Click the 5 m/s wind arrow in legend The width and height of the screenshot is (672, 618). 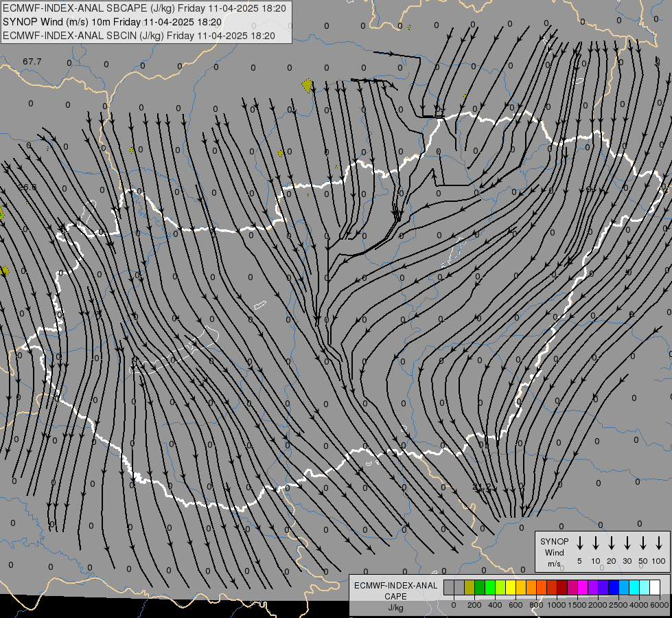[x=579, y=543]
